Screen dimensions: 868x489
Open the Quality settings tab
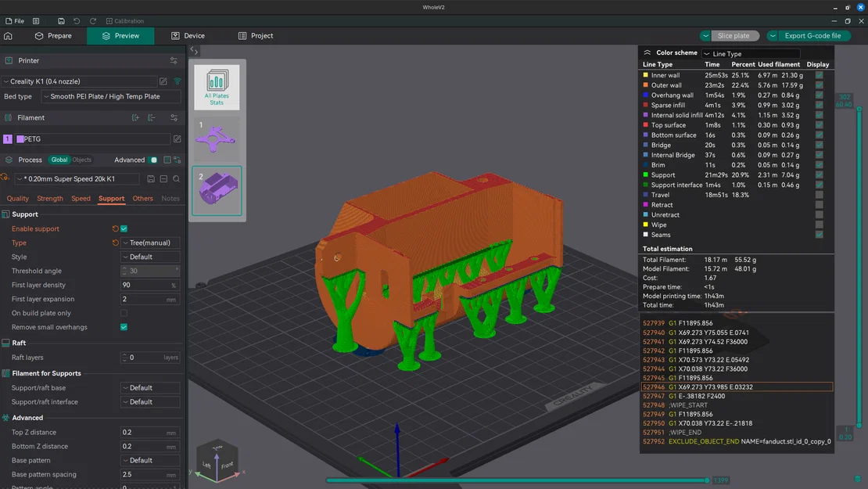18,198
